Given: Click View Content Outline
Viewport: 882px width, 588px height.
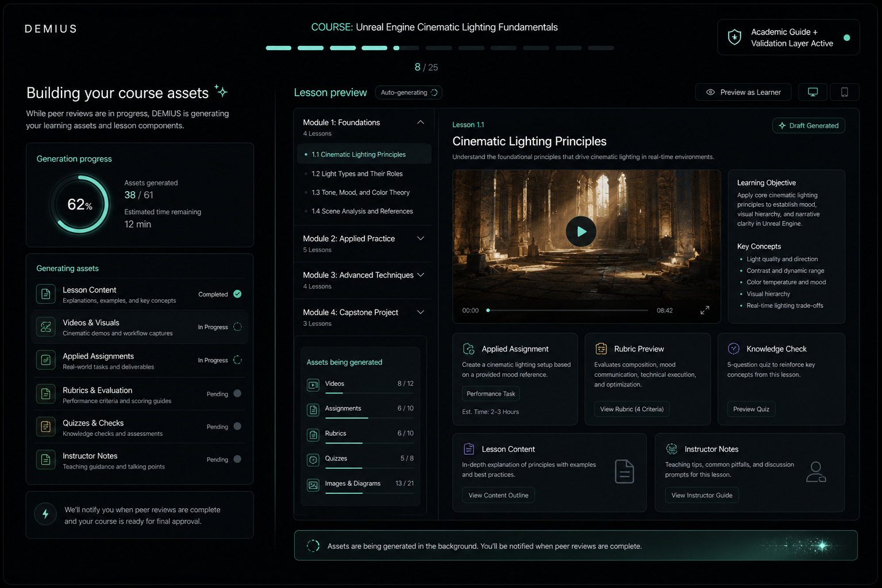Looking at the screenshot, I should 498,496.
